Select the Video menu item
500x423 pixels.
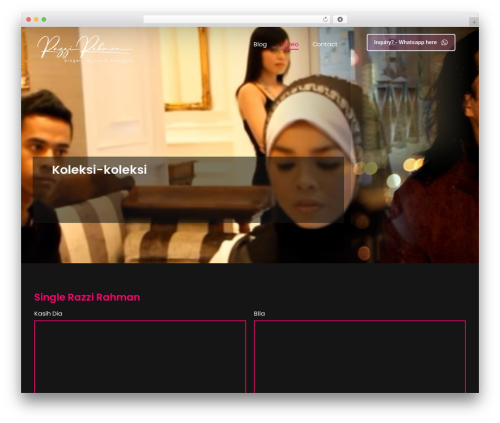(x=289, y=44)
